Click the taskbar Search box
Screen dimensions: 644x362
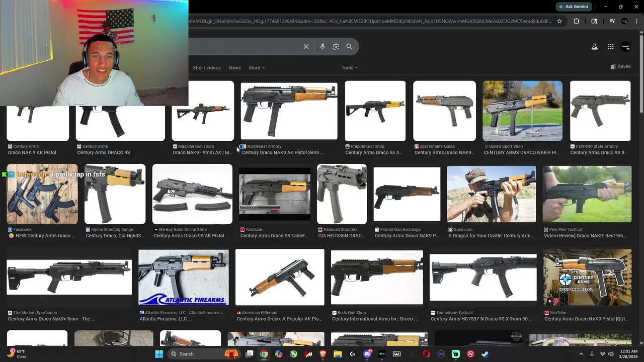pyautogui.click(x=204, y=354)
